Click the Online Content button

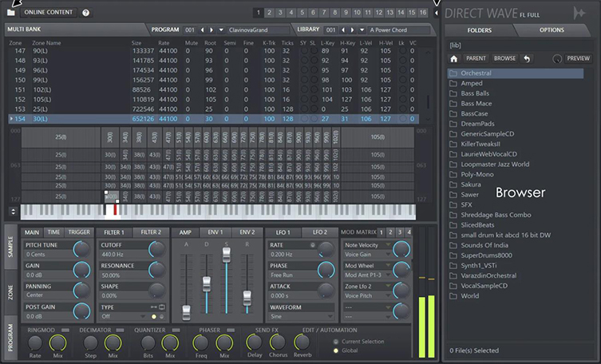(x=49, y=13)
